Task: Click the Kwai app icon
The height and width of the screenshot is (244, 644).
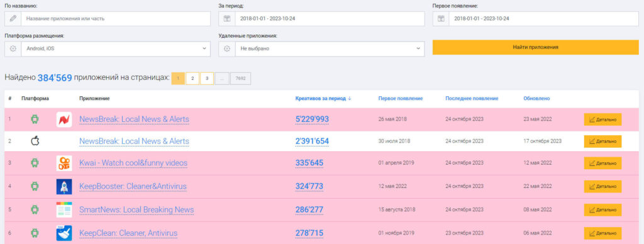Action: coord(64,164)
